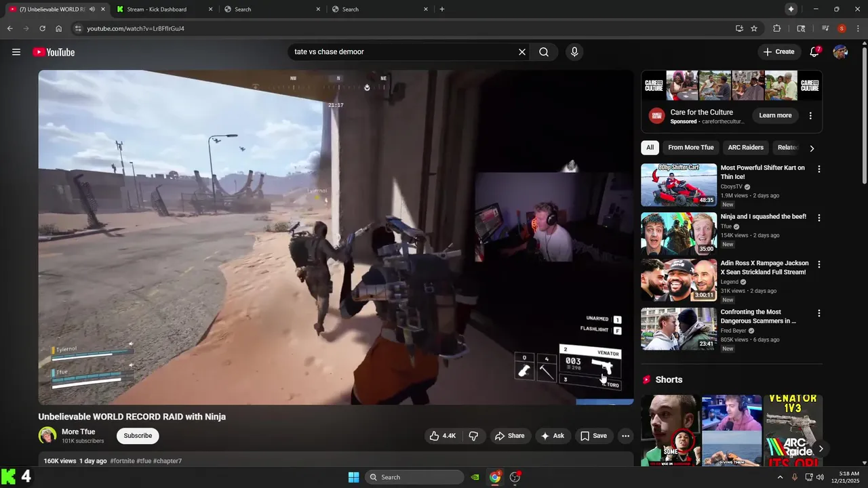Viewport: 868px width, 488px height.
Task: Click the Share button
Action: 509,436
